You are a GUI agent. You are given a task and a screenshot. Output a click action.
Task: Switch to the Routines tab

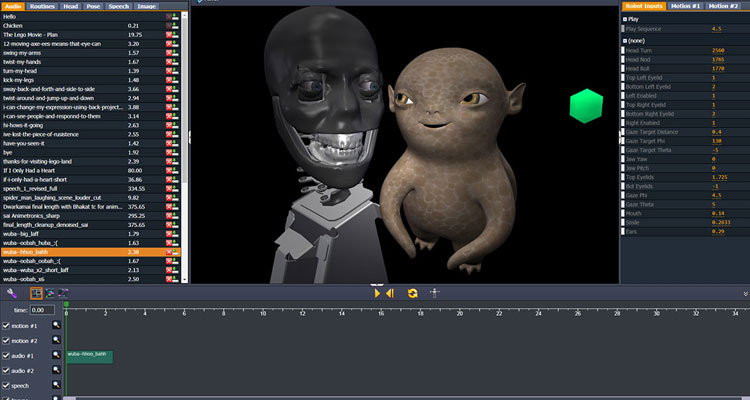click(x=43, y=5)
